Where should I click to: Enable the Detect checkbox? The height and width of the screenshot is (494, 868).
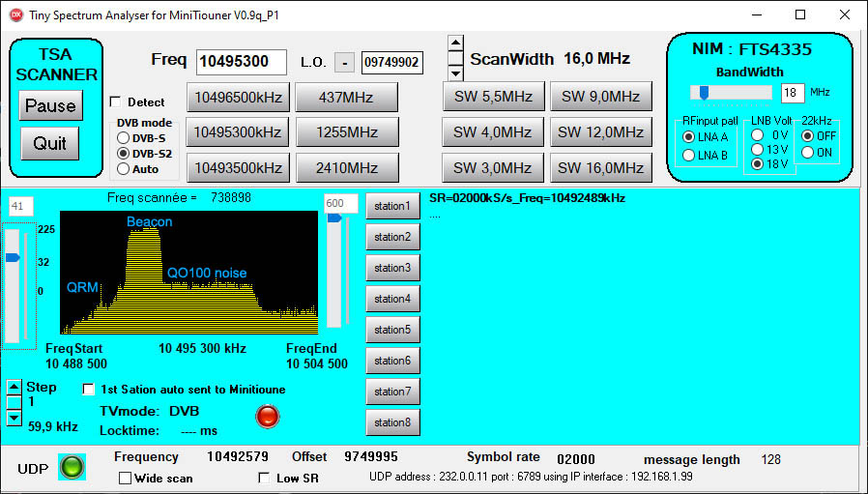(x=116, y=102)
